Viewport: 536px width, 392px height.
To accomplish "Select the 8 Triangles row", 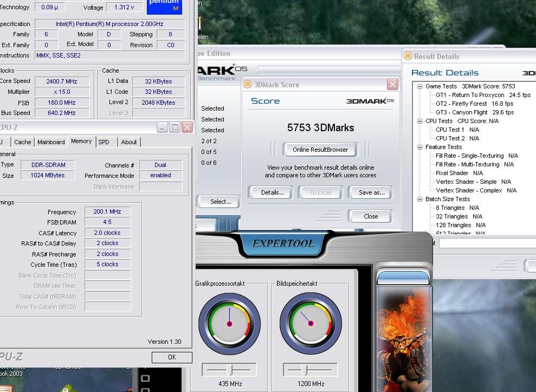I will point(457,208).
